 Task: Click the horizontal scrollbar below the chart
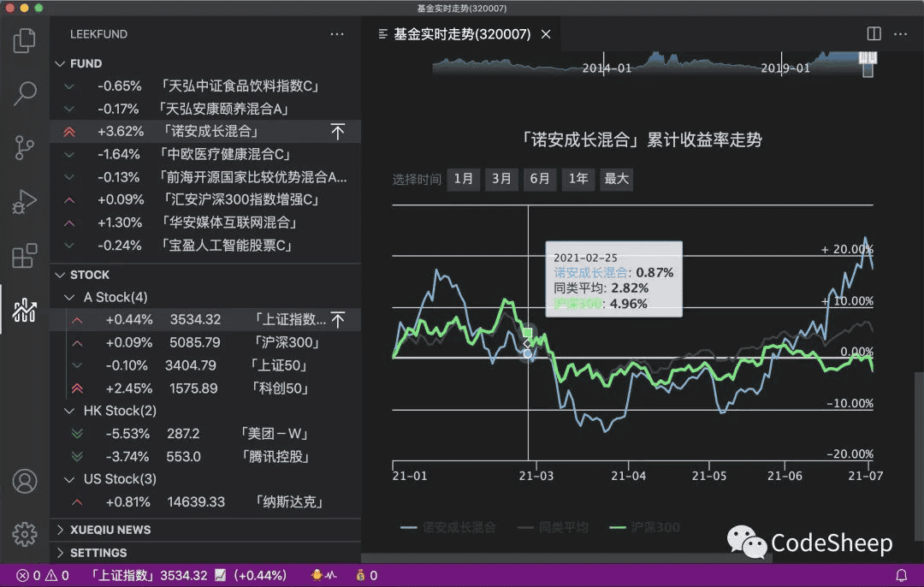pyautogui.click(x=567, y=558)
